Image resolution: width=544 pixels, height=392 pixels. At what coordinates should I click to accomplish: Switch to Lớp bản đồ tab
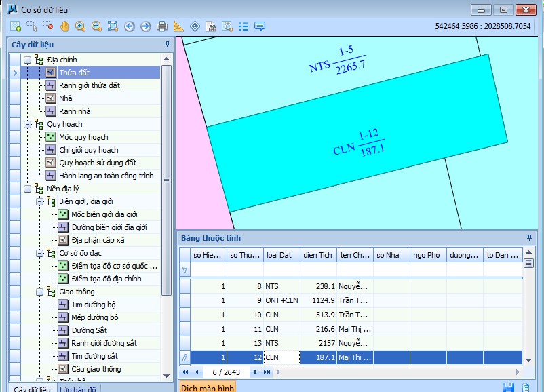pyautogui.click(x=78, y=389)
